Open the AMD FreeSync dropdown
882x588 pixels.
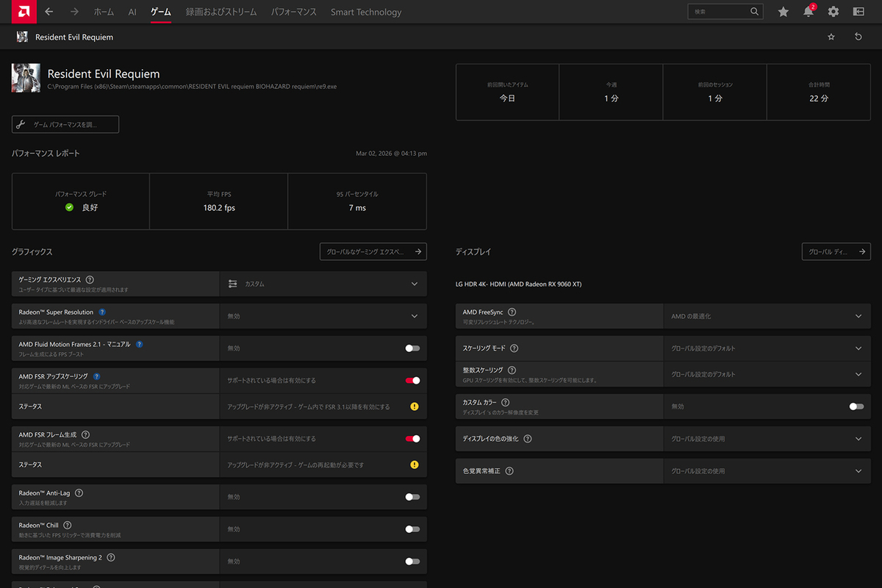pyautogui.click(x=858, y=316)
